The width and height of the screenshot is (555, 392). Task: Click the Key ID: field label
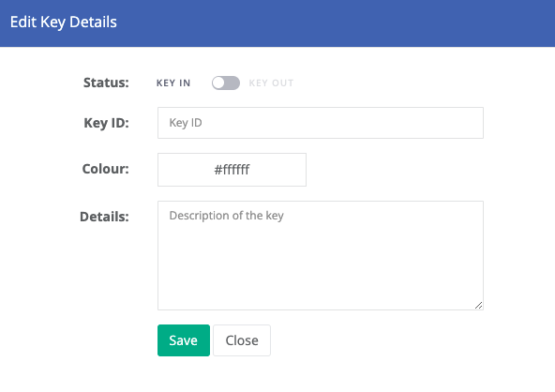click(106, 123)
